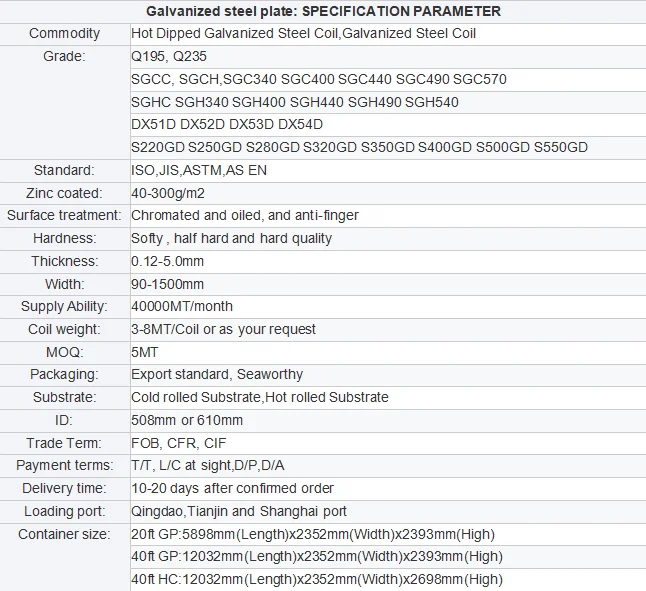Click the DX51D DX52D DX53D DX54D row
The image size is (646, 591).
click(227, 124)
